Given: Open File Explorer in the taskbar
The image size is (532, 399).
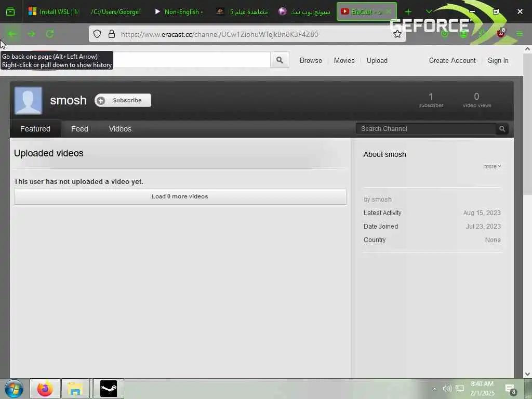Looking at the screenshot, I should 75,389.
